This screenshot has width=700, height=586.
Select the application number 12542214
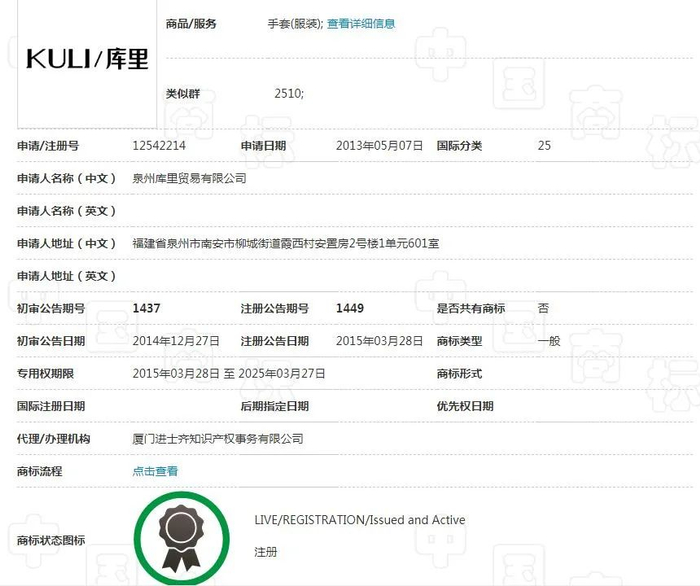click(x=159, y=145)
